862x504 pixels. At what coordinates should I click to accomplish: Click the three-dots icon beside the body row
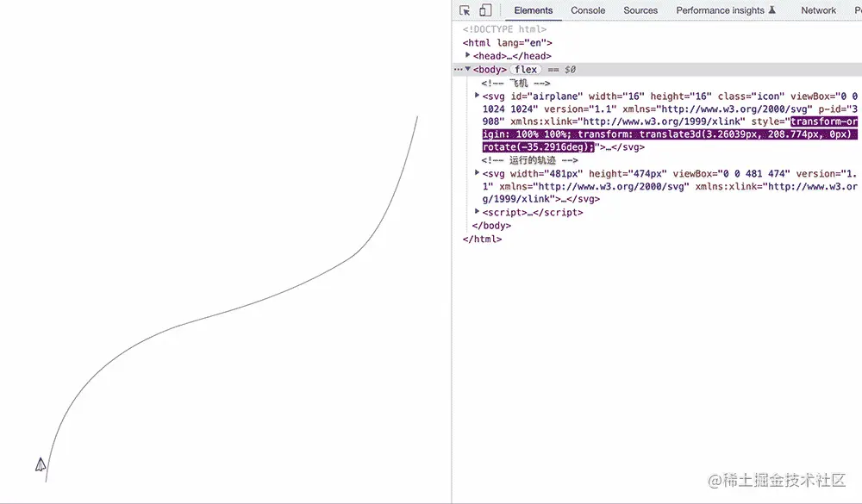click(458, 70)
